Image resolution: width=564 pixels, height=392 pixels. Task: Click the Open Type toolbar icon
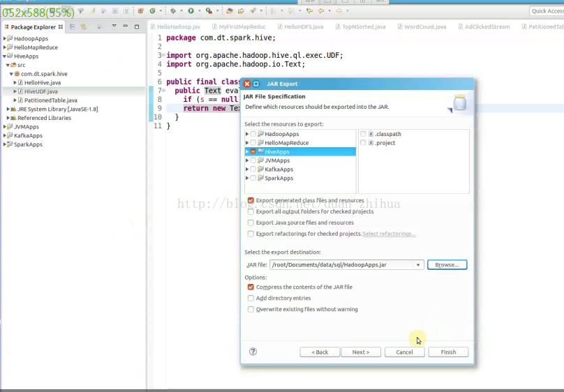click(230, 10)
